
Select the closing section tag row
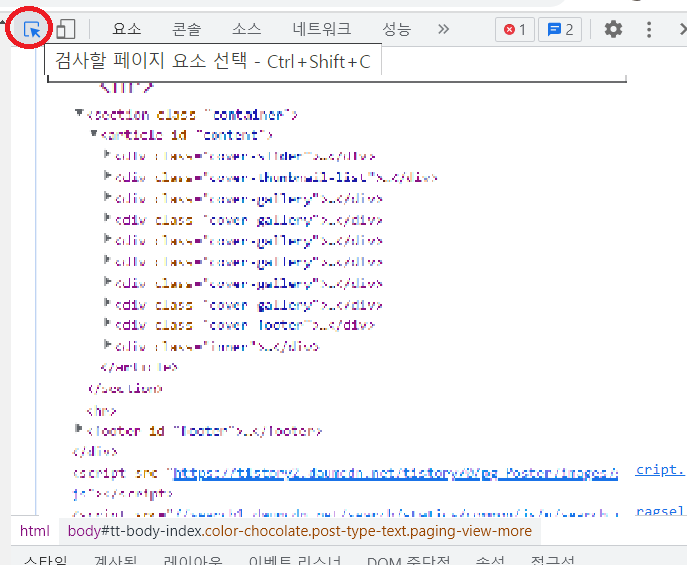125,388
